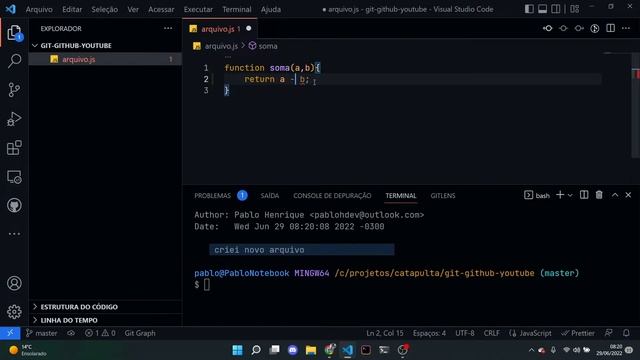The image size is (640, 360).
Task: Change end of line sequence CRLF
Action: coord(491,333)
